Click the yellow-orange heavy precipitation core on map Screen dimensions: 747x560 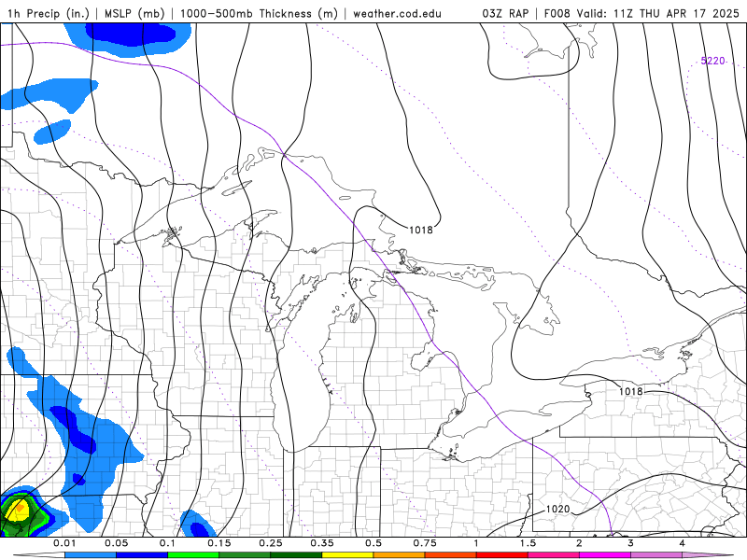pos(19,511)
